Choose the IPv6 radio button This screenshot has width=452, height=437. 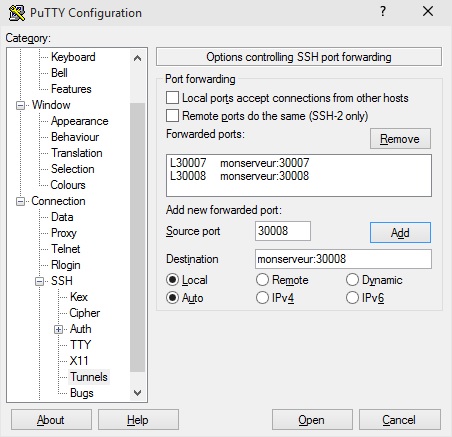[352, 298]
